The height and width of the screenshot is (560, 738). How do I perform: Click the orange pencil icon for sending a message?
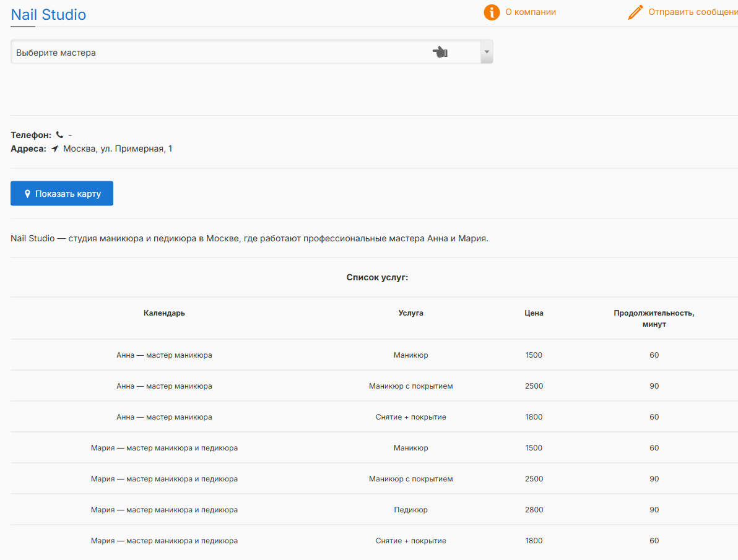pos(635,12)
